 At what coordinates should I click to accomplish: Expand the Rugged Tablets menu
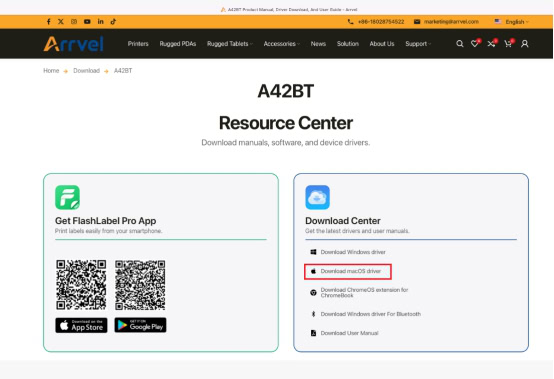pos(230,44)
